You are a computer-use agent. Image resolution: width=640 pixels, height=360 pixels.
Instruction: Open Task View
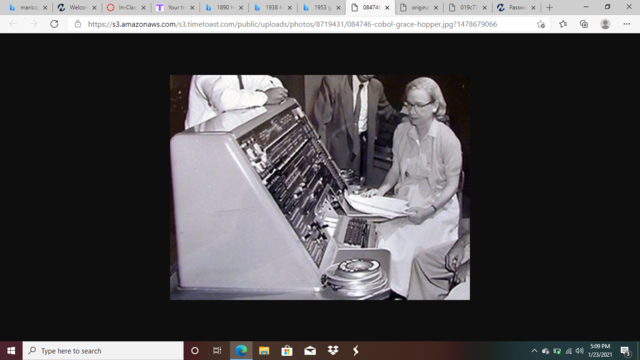tap(217, 351)
